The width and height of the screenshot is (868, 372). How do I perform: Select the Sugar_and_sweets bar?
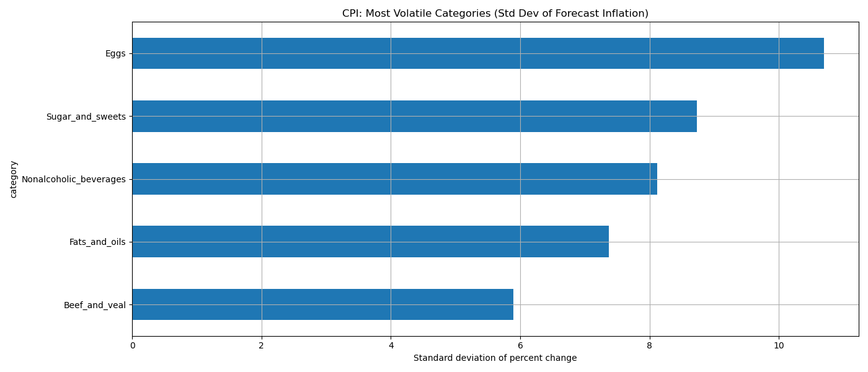tap(414, 116)
